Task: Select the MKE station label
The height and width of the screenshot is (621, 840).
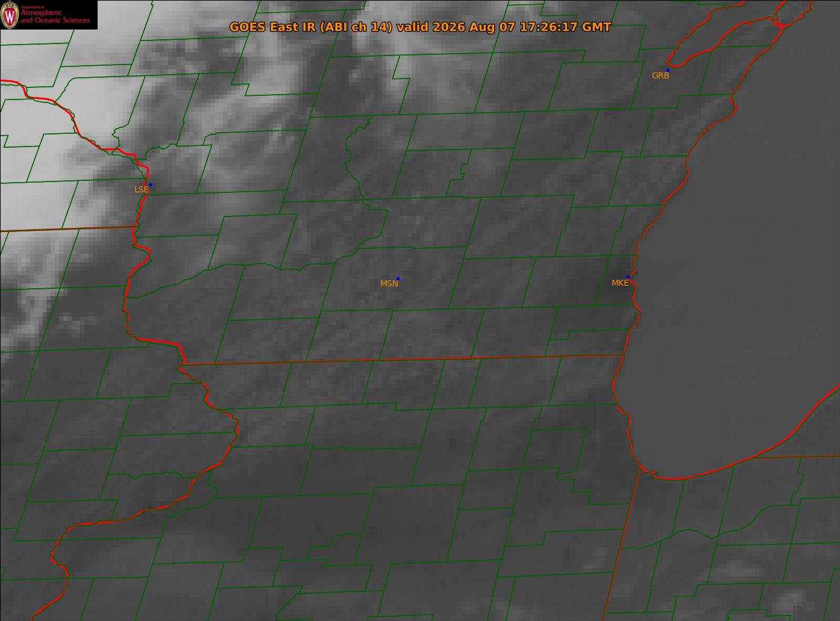Action: pos(619,283)
